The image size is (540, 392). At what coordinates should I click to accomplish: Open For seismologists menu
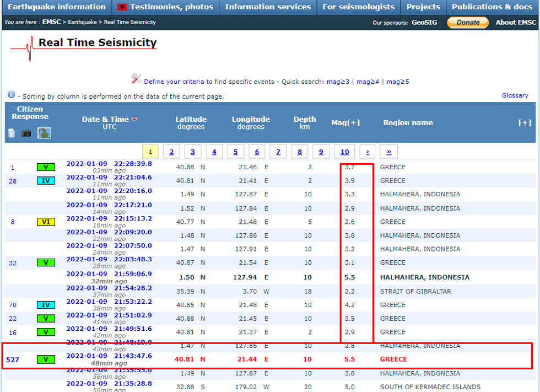[x=358, y=7]
